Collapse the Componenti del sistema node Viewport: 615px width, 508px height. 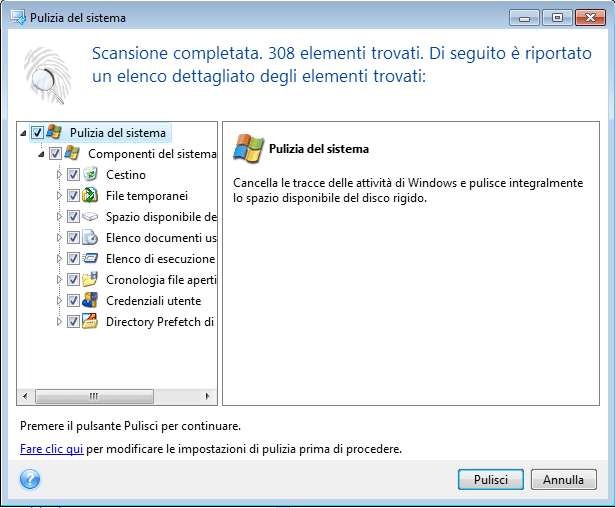point(41,154)
